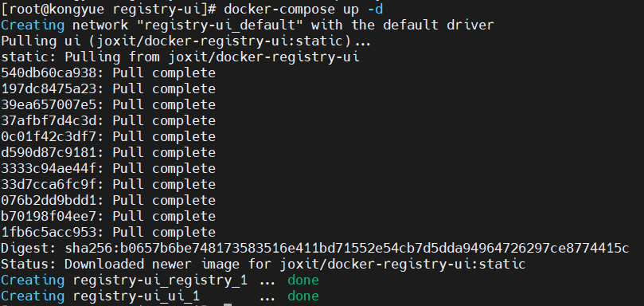Click the shell prompt root@kongyue registry-ui
This screenshot has height=306, width=644.
click(x=108, y=9)
